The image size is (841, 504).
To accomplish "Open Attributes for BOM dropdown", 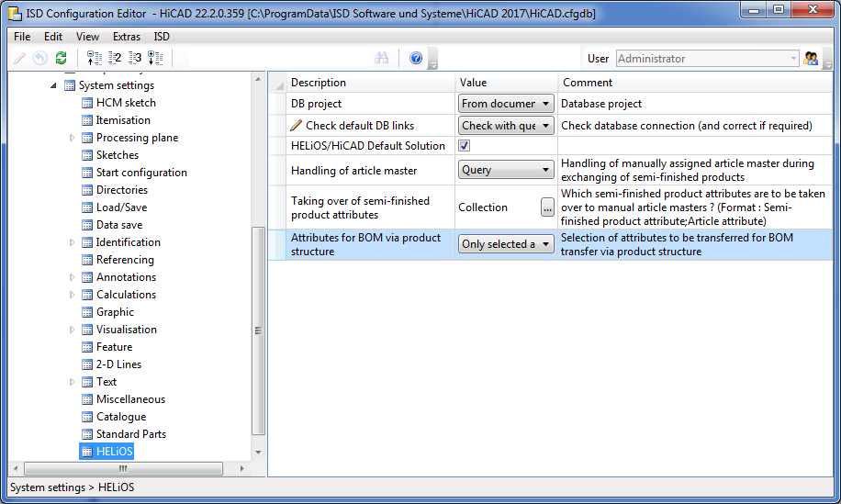I will click(x=506, y=244).
